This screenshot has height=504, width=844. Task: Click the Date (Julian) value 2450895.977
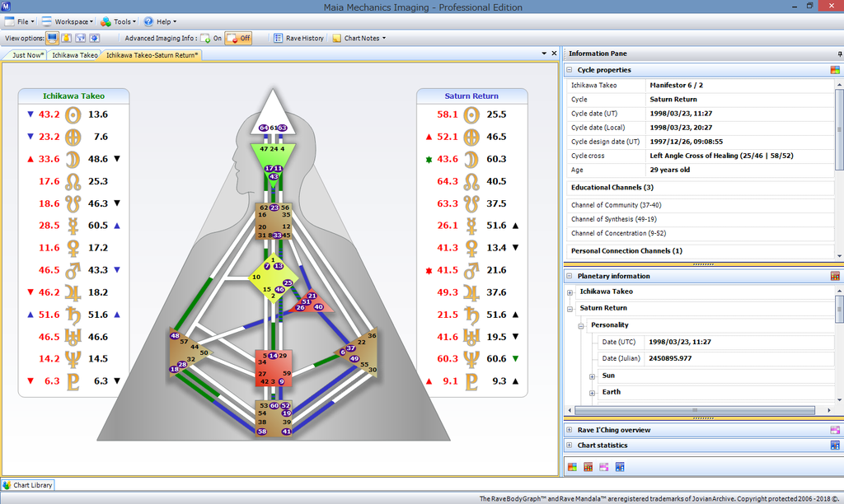click(x=670, y=358)
